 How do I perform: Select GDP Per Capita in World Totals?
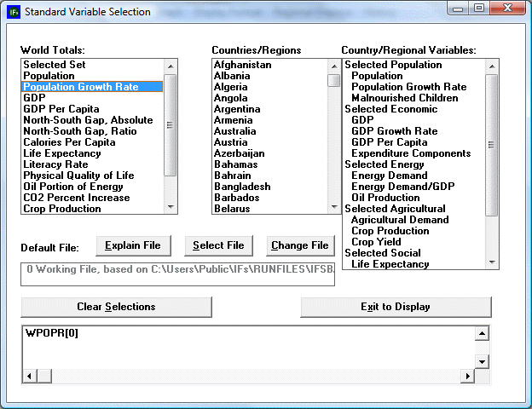(x=61, y=109)
